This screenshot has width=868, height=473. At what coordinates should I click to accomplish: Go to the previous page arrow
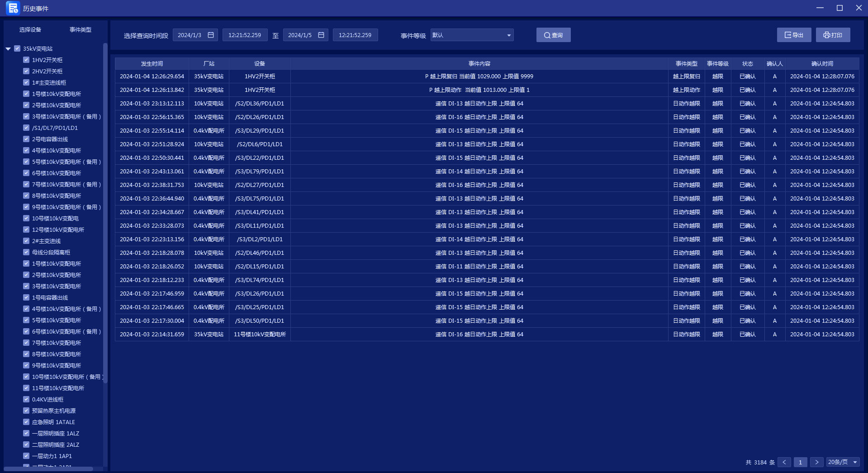coord(784,462)
